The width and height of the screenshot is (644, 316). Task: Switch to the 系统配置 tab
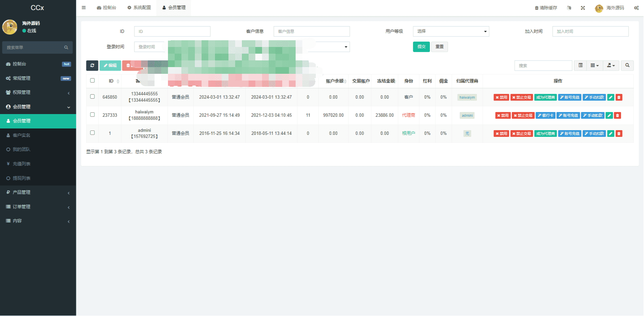(139, 7)
